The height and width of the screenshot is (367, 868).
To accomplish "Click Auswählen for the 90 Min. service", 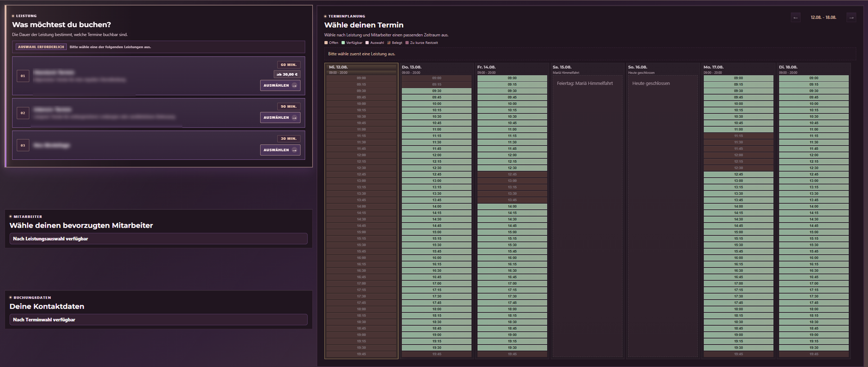I will click(x=280, y=118).
